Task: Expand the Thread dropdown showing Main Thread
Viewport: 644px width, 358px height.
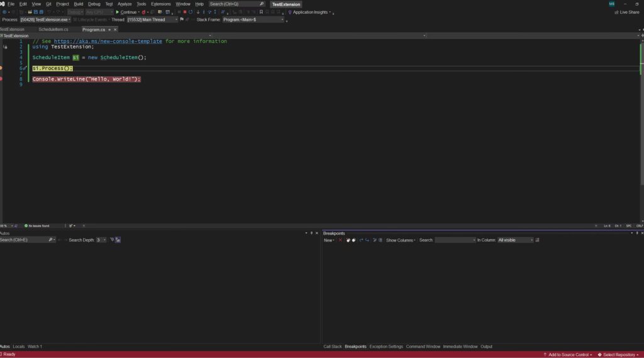Action: coord(152,20)
